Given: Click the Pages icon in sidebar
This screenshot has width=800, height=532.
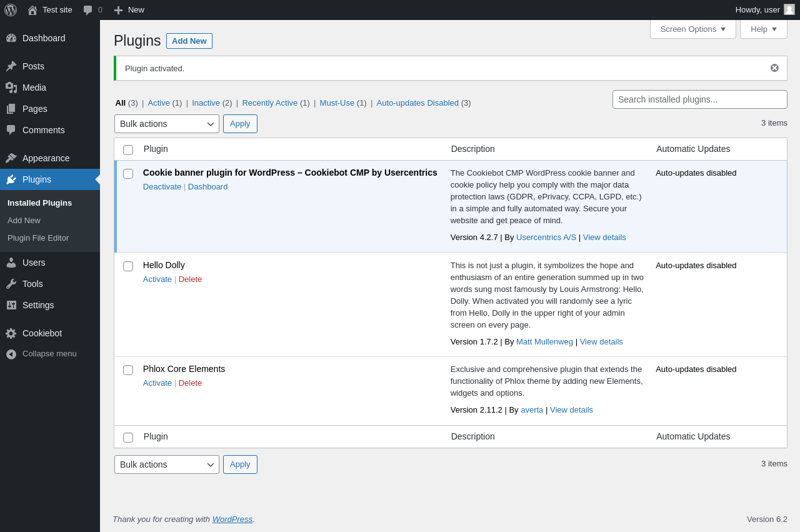Looking at the screenshot, I should coord(11,109).
